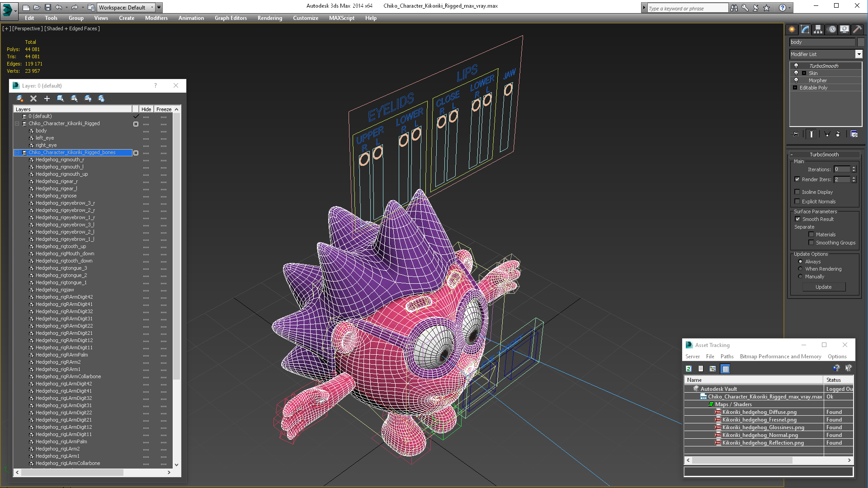Image resolution: width=868 pixels, height=488 pixels.
Task: Click the body object color swatch
Action: point(861,42)
